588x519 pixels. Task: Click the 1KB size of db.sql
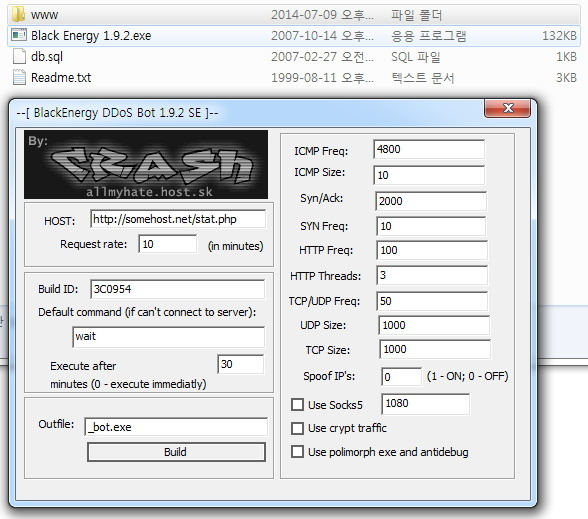click(566, 57)
